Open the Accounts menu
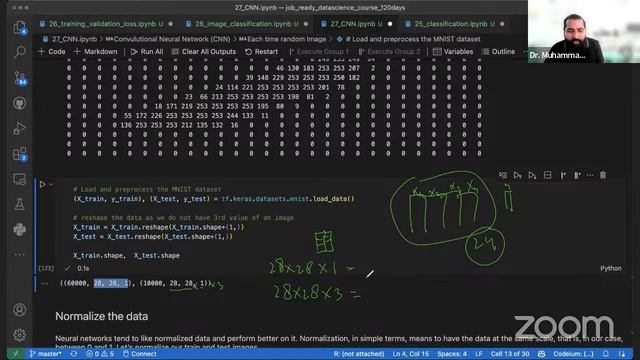The height and width of the screenshot is (360, 640). [19, 310]
